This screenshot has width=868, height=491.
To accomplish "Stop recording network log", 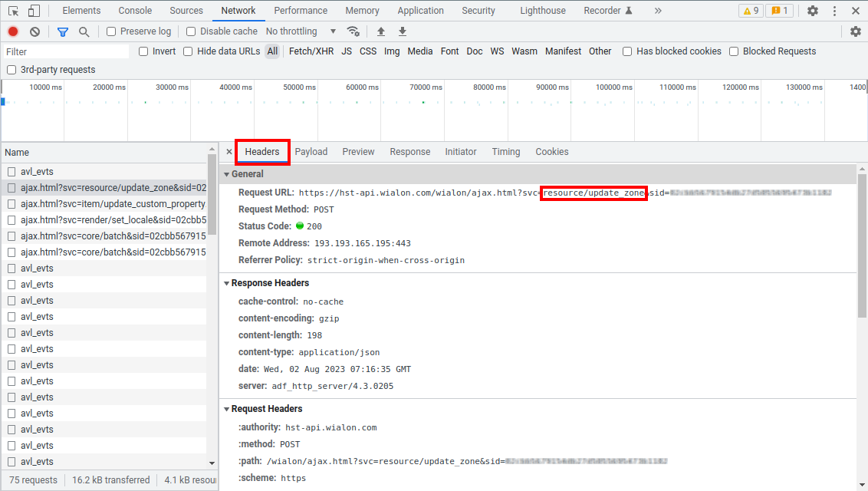I will (x=13, y=31).
